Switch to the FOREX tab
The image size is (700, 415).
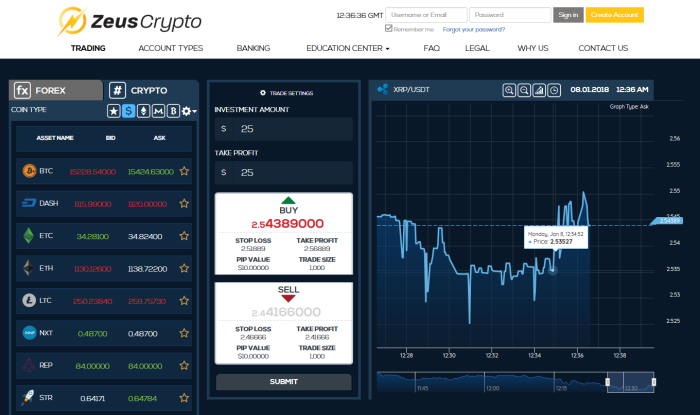pyautogui.click(x=56, y=90)
